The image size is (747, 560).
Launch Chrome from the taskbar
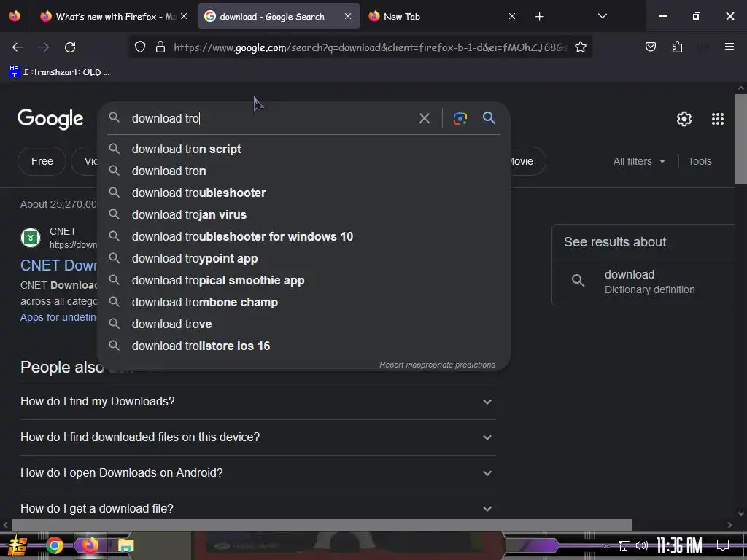coord(55,545)
